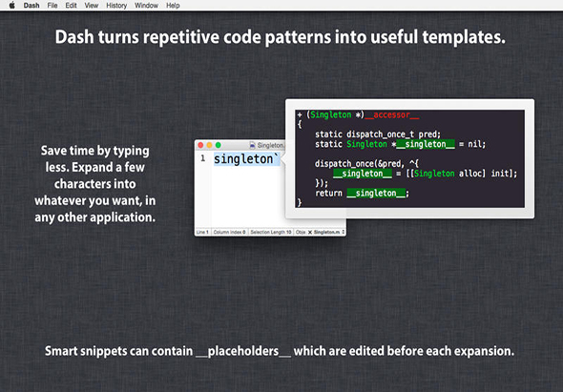The width and height of the screenshot is (563, 392).
Task: Zoom the Singleton window with green button
Action: tap(218, 145)
